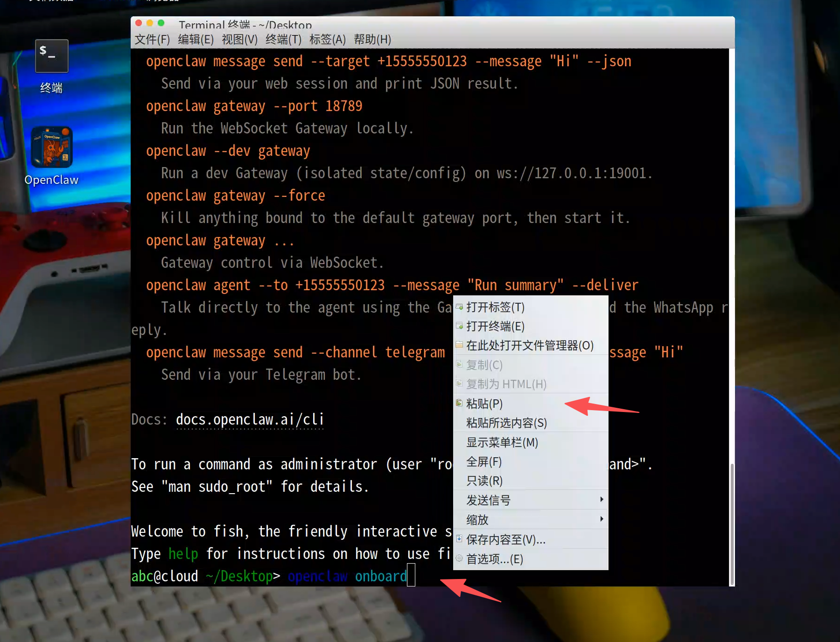Toggle 全屏(F) fullscreen option
This screenshot has height=642, width=840.
(x=531, y=462)
